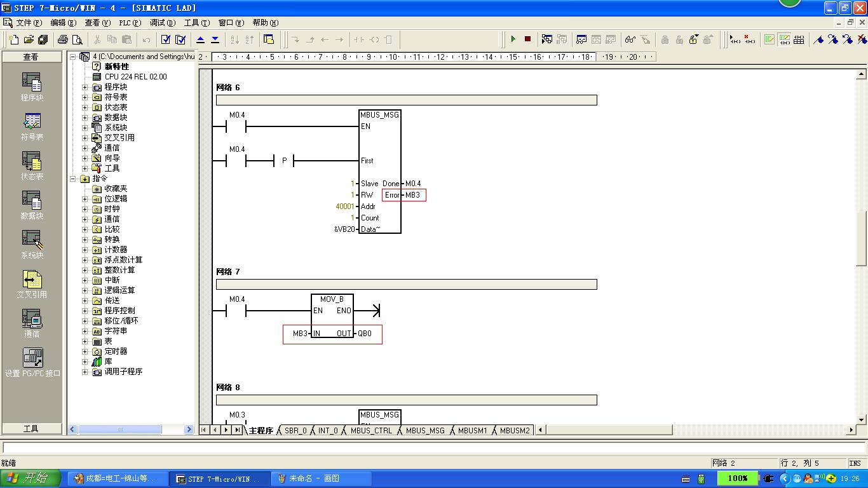The width and height of the screenshot is (868, 488).
Task: Collapse the 指令 tree node
Action: [72, 179]
